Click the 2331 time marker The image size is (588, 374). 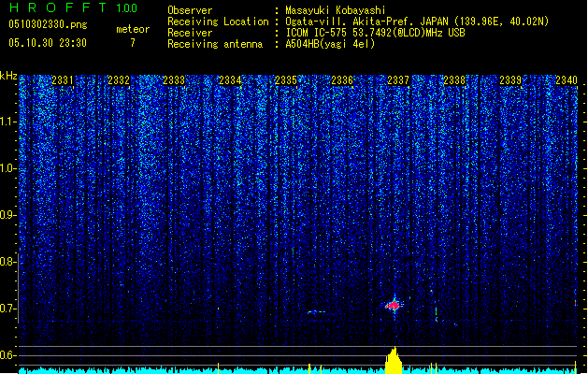[63, 79]
